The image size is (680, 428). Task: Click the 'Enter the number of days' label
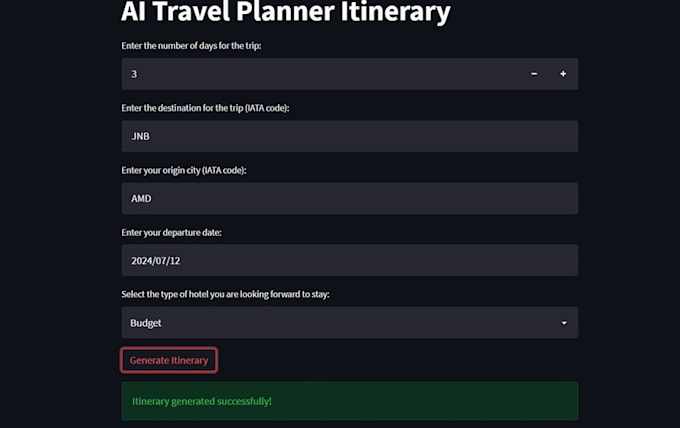191,46
